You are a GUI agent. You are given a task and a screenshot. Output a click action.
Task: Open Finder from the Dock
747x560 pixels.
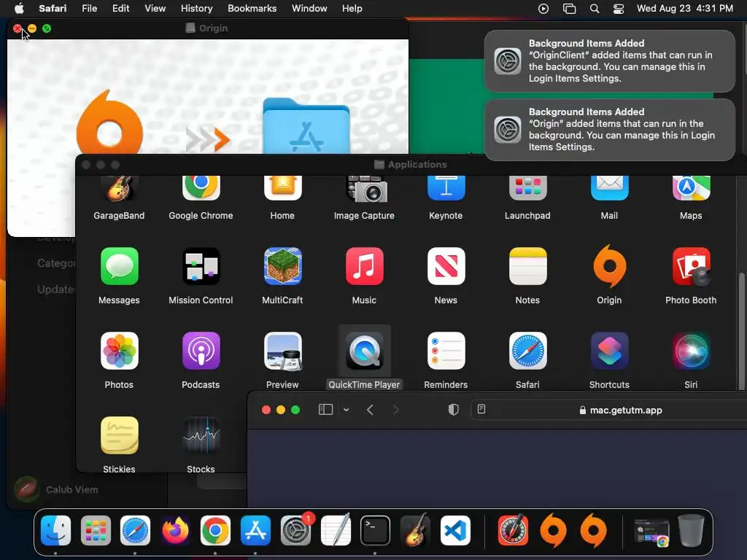tap(55, 531)
